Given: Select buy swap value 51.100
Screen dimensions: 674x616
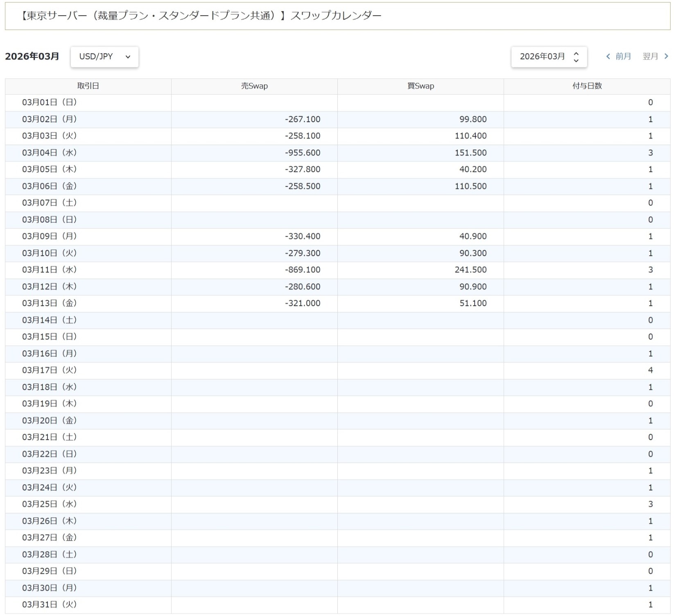Looking at the screenshot, I should click(473, 303).
